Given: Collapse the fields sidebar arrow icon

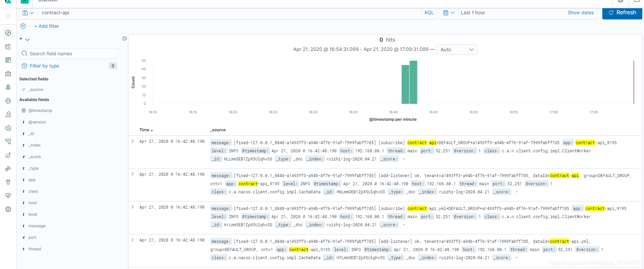Looking at the screenshot, I should (x=124, y=39).
